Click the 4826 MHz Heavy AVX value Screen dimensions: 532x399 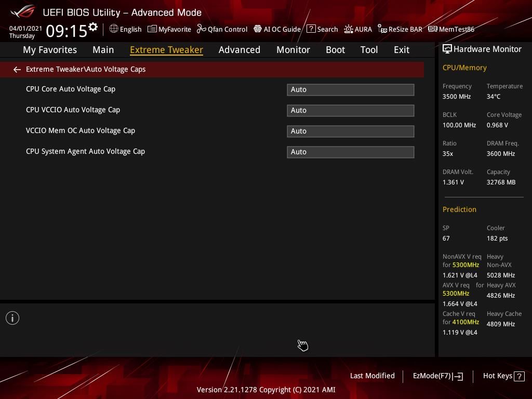coord(501,296)
